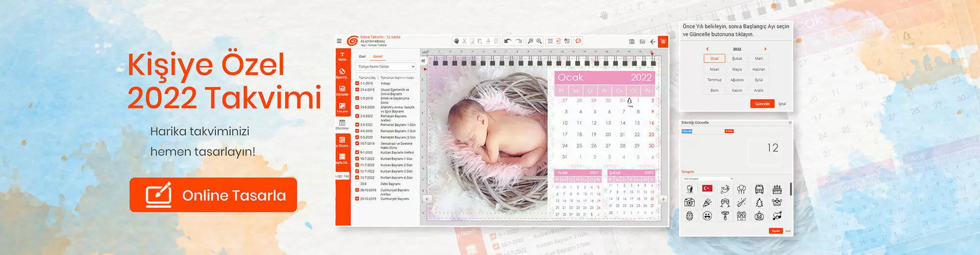Switch to the Genel tab
This screenshot has width=980, height=255.
(378, 56)
